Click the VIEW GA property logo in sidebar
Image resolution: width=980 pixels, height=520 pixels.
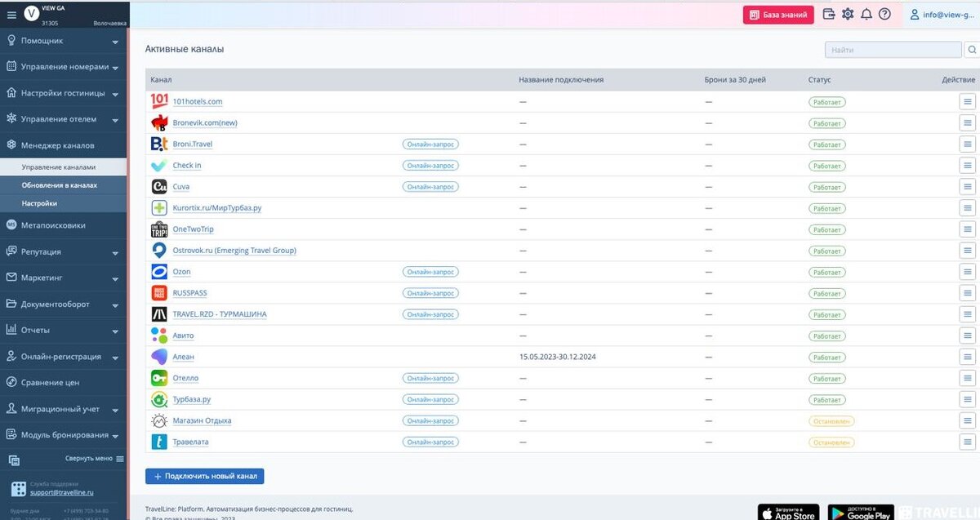click(x=32, y=13)
